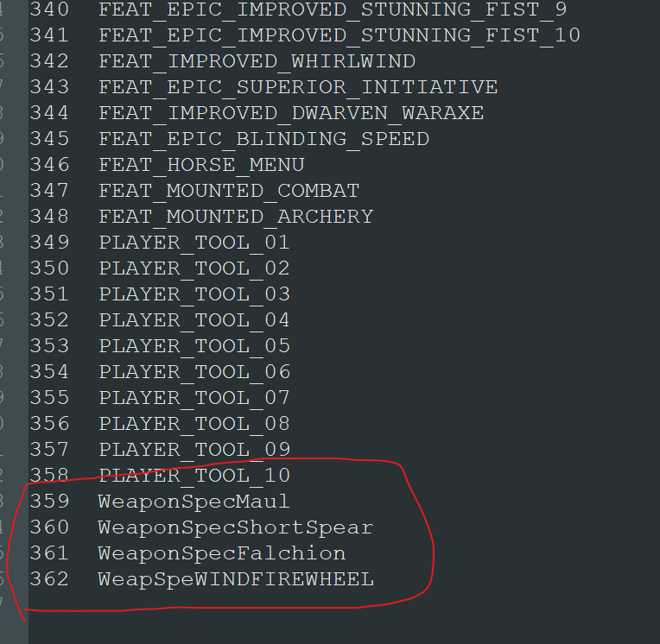Click the FEAT_MOUNTED_ARCHERY entry
This screenshot has height=644, width=660.
tap(236, 217)
